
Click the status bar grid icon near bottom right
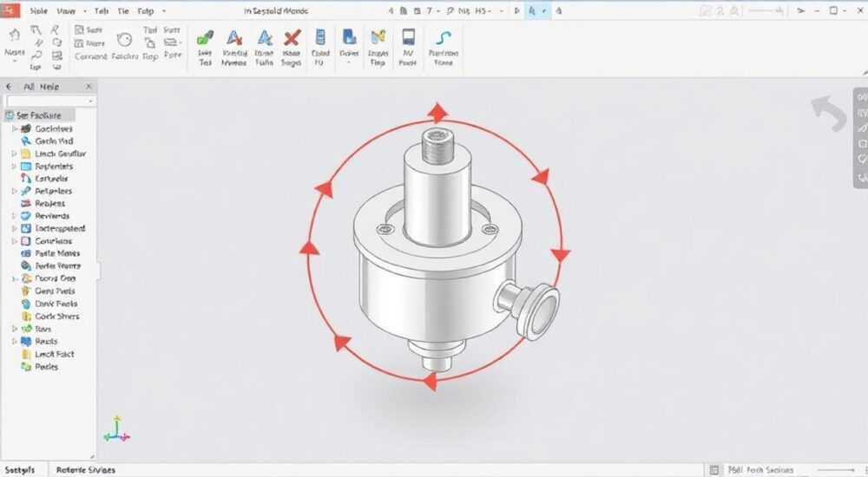click(714, 470)
